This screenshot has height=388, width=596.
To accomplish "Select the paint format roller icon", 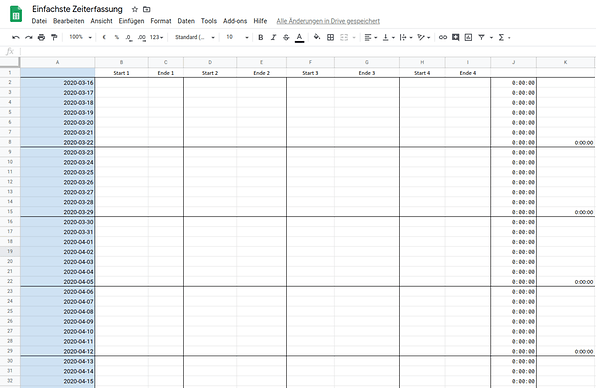I will coord(54,37).
